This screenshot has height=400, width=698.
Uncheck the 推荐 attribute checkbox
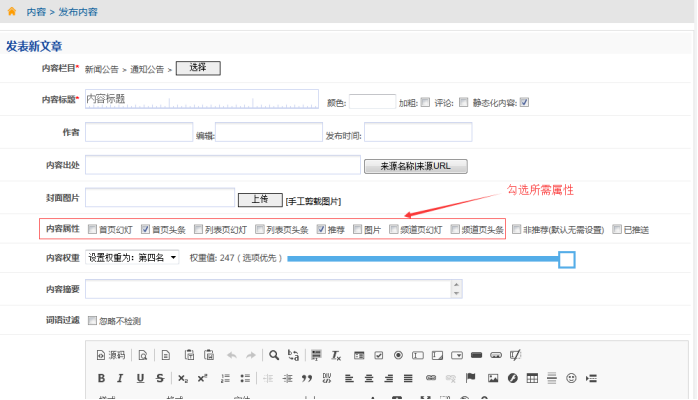click(321, 230)
